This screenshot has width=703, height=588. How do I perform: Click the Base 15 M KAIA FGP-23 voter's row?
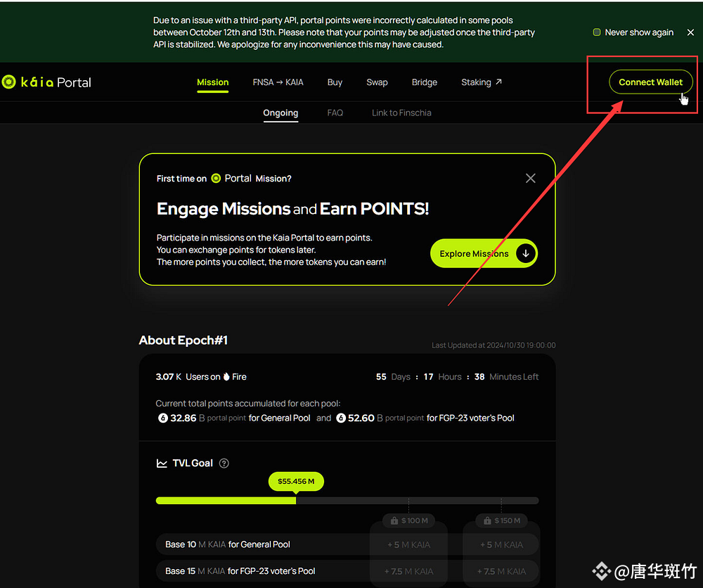[347, 571]
